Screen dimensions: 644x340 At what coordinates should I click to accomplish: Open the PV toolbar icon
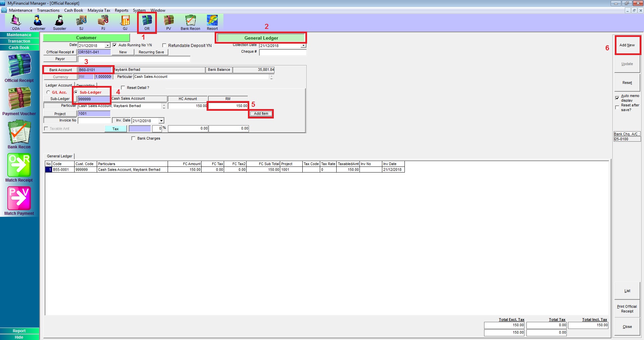(x=169, y=22)
